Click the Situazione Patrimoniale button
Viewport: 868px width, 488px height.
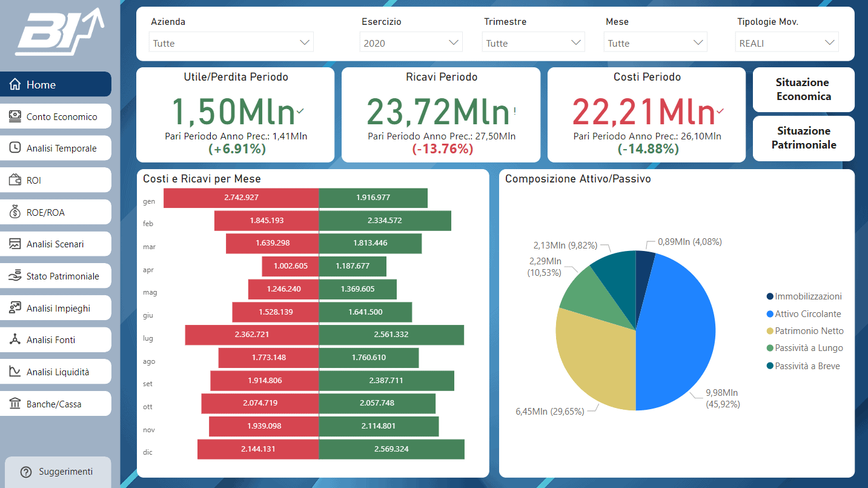tap(804, 138)
